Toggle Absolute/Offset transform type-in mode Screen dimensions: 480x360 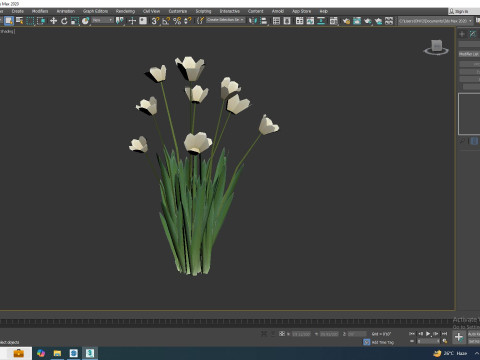(x=282, y=333)
